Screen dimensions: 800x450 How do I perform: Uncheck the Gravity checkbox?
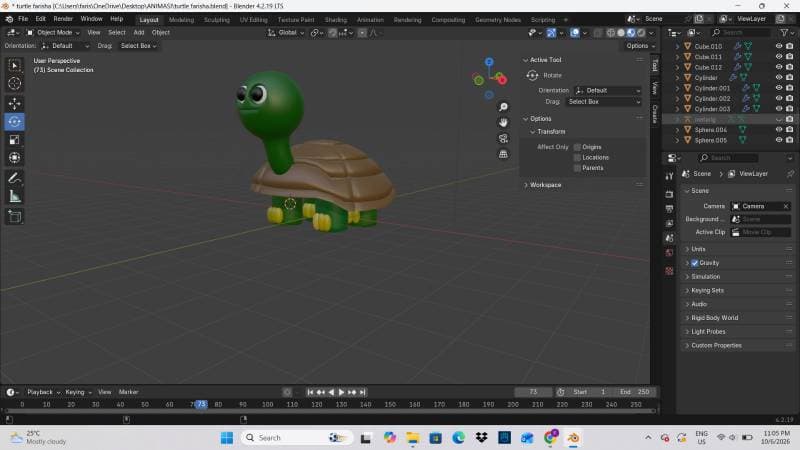tap(694, 263)
